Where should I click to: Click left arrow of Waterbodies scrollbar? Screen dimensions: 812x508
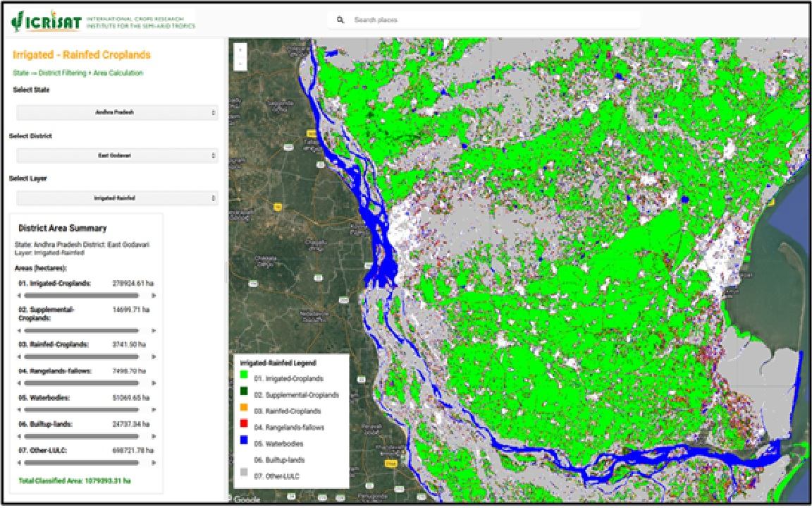point(18,409)
